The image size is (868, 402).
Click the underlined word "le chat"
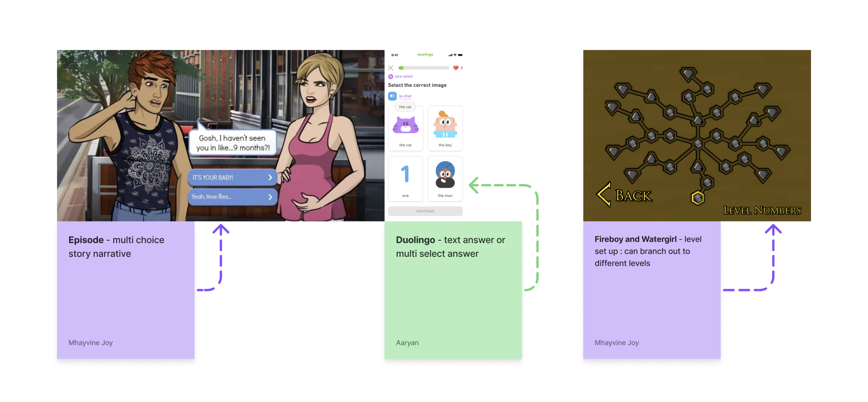pyautogui.click(x=405, y=96)
